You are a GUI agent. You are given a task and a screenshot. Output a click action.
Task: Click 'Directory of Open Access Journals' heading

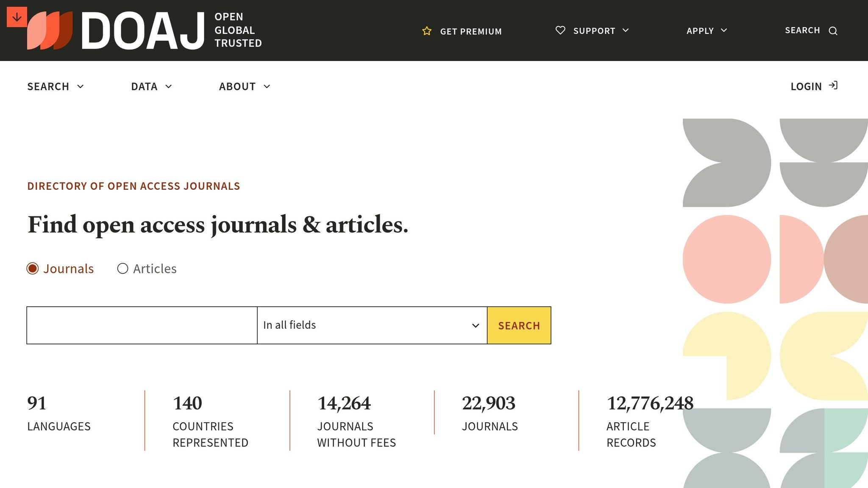click(x=134, y=186)
